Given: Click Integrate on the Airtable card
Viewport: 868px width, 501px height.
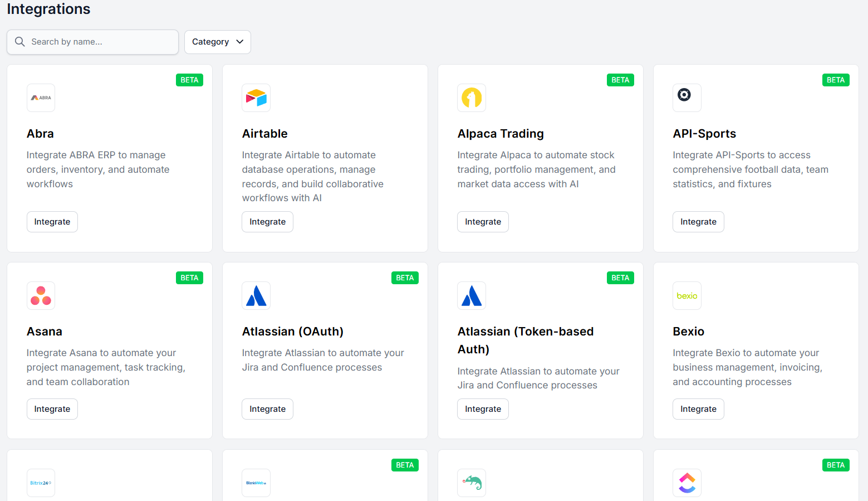Looking at the screenshot, I should point(268,222).
